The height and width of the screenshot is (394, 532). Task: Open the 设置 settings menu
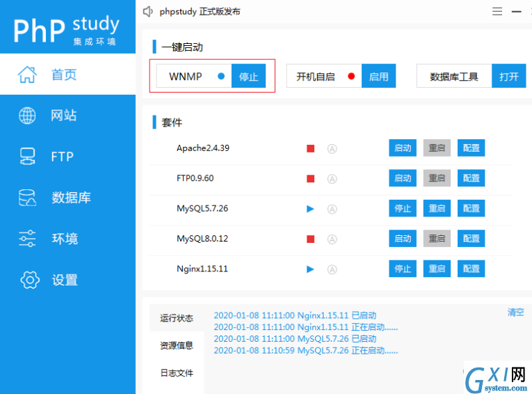tap(68, 280)
